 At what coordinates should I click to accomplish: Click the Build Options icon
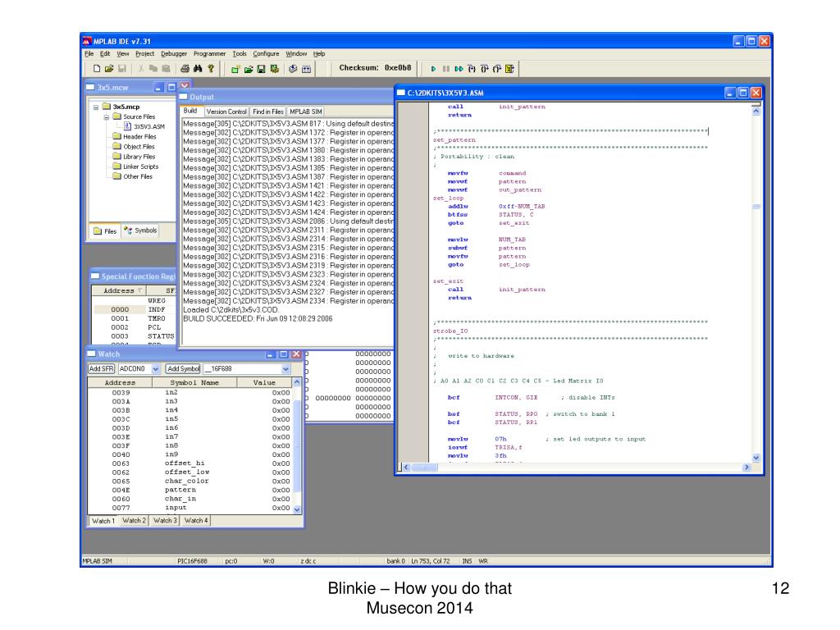pos(274,69)
